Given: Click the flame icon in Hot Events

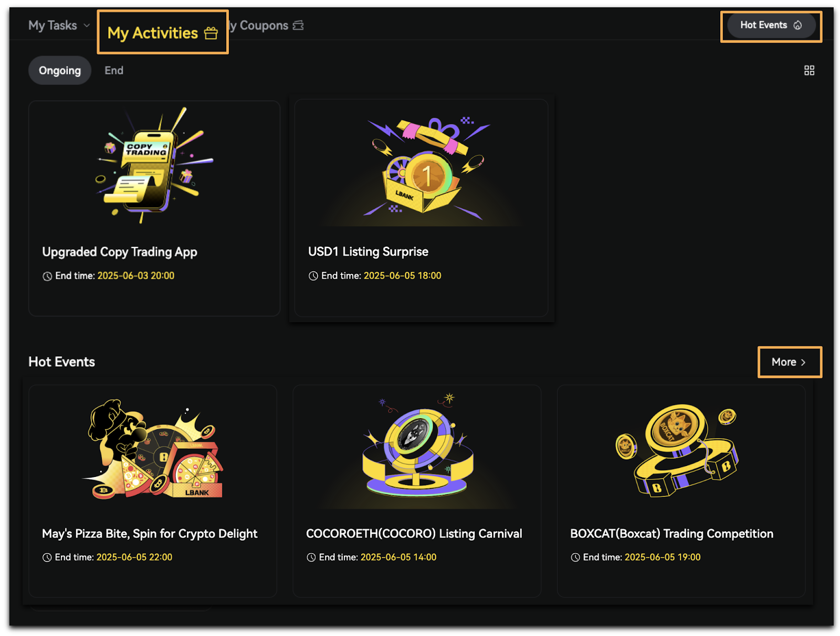Looking at the screenshot, I should click(797, 25).
